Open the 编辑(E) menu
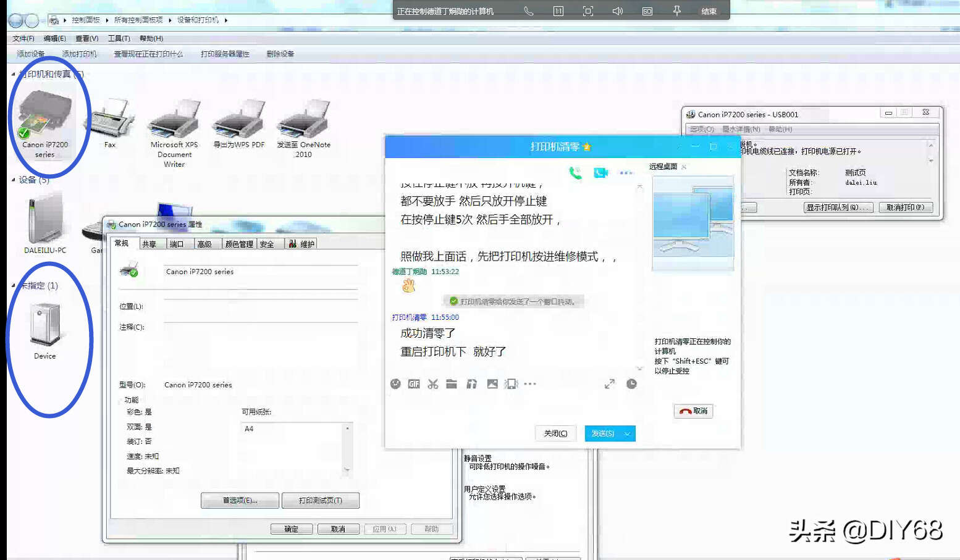This screenshot has height=560, width=960. [x=55, y=38]
